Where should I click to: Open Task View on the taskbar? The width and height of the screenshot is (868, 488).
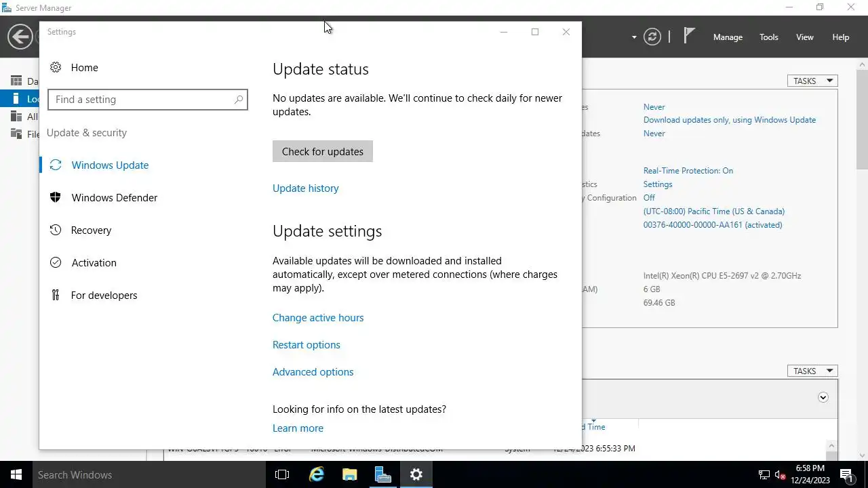[x=282, y=474]
